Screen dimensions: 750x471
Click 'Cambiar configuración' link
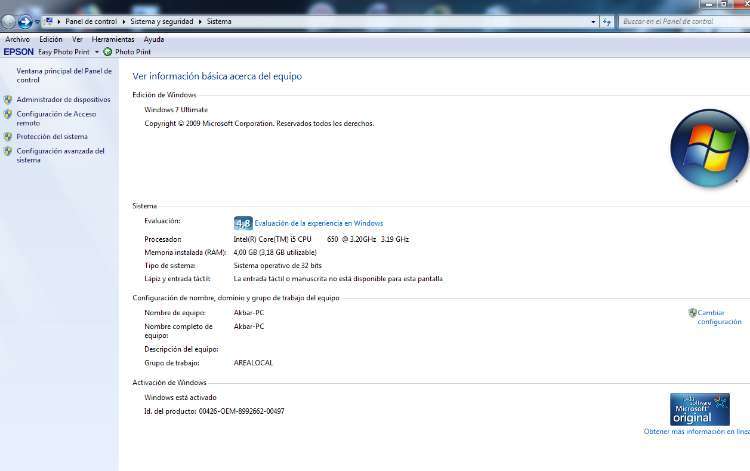point(719,317)
